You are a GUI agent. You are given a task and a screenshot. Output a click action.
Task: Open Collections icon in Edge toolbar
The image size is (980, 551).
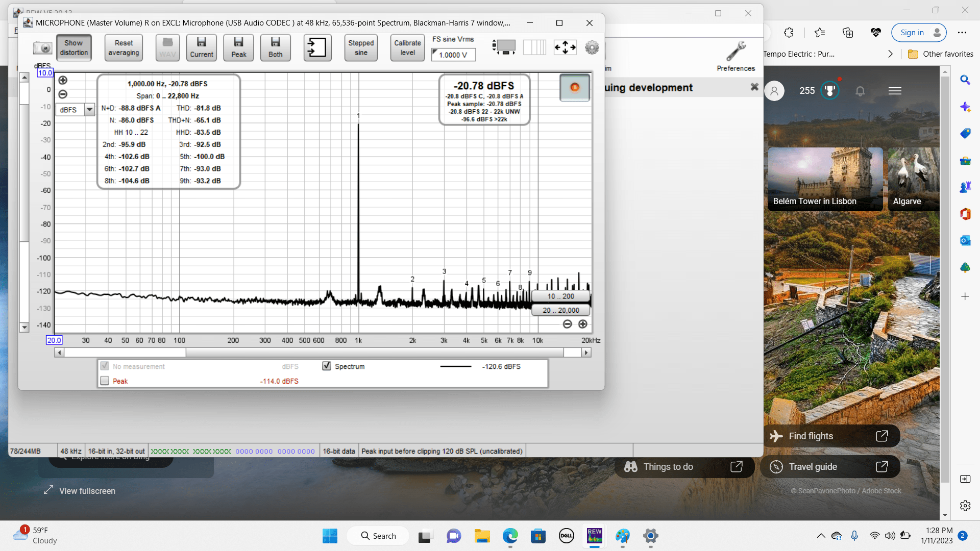(x=848, y=33)
